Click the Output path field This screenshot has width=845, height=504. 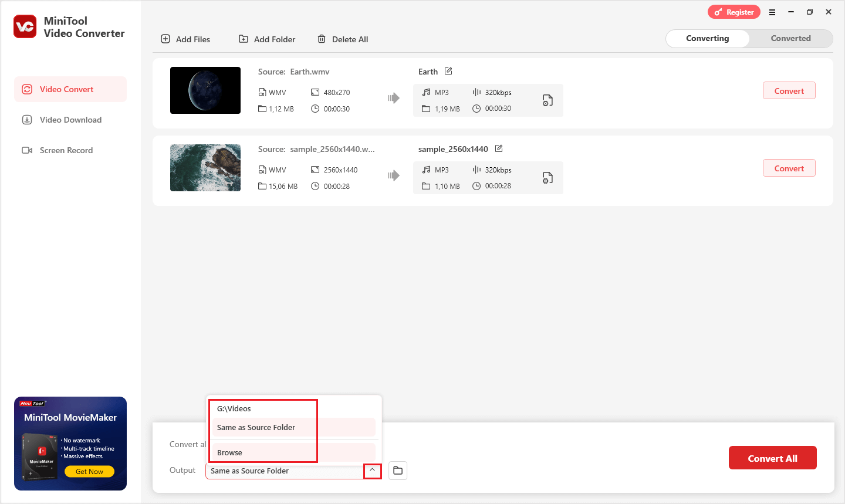285,471
